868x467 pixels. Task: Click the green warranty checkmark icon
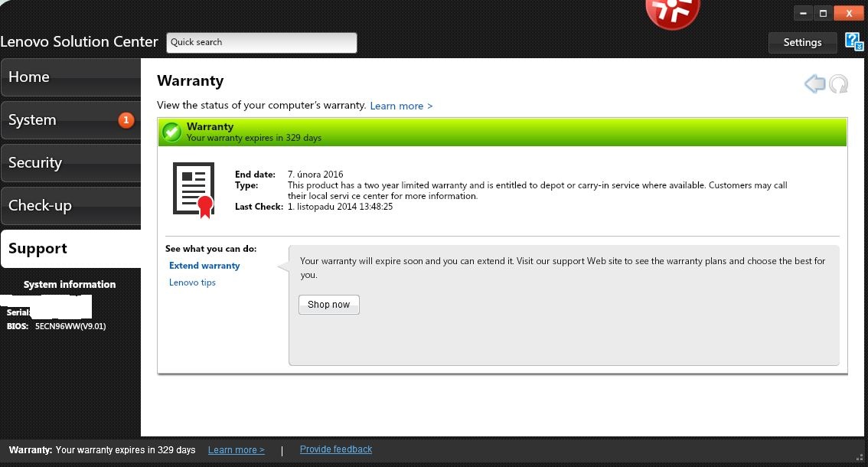[171, 132]
